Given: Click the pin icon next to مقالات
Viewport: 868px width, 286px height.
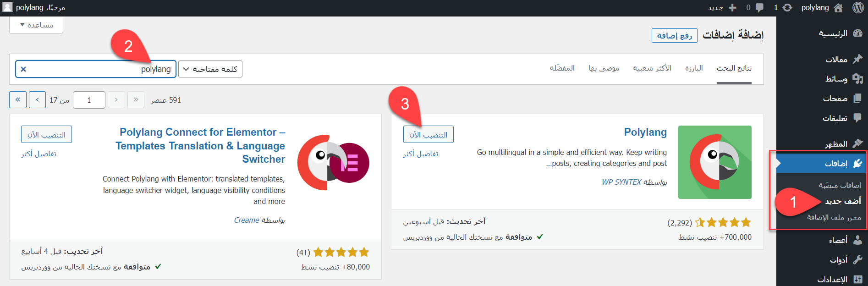Looking at the screenshot, I should pos(858,59).
